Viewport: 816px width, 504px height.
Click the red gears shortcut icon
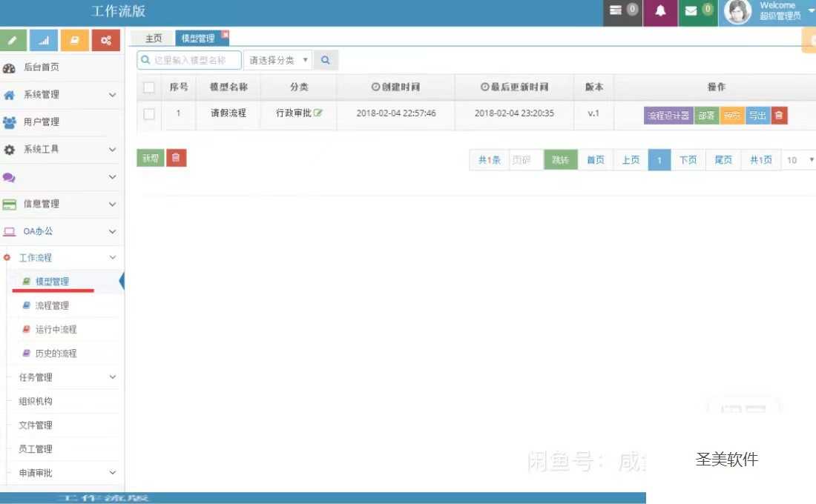(x=105, y=41)
